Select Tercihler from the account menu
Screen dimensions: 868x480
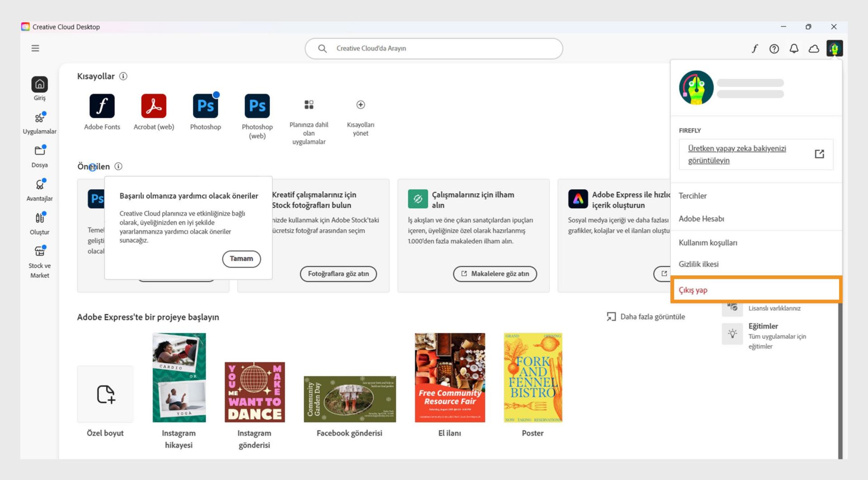(693, 195)
